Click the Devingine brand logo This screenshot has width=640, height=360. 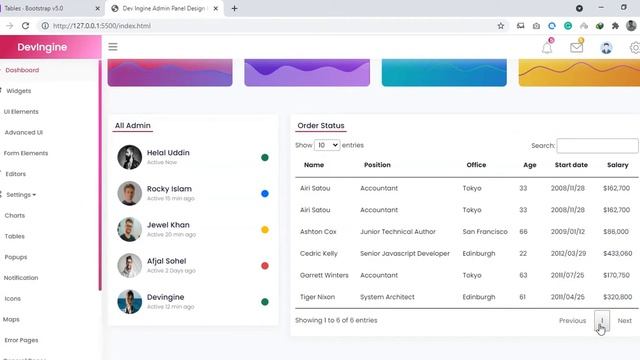click(x=42, y=47)
